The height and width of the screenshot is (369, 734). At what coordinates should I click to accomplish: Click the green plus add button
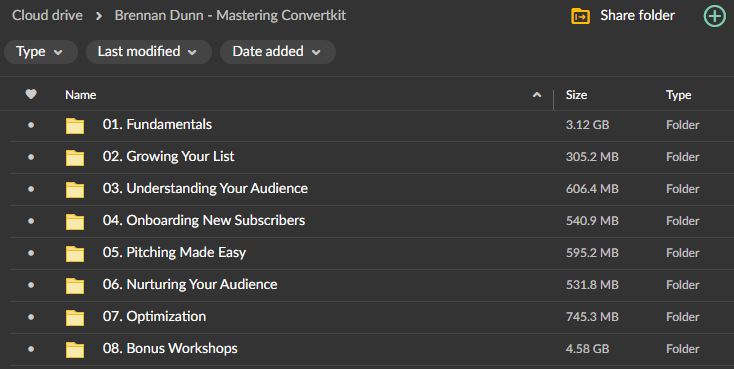715,16
